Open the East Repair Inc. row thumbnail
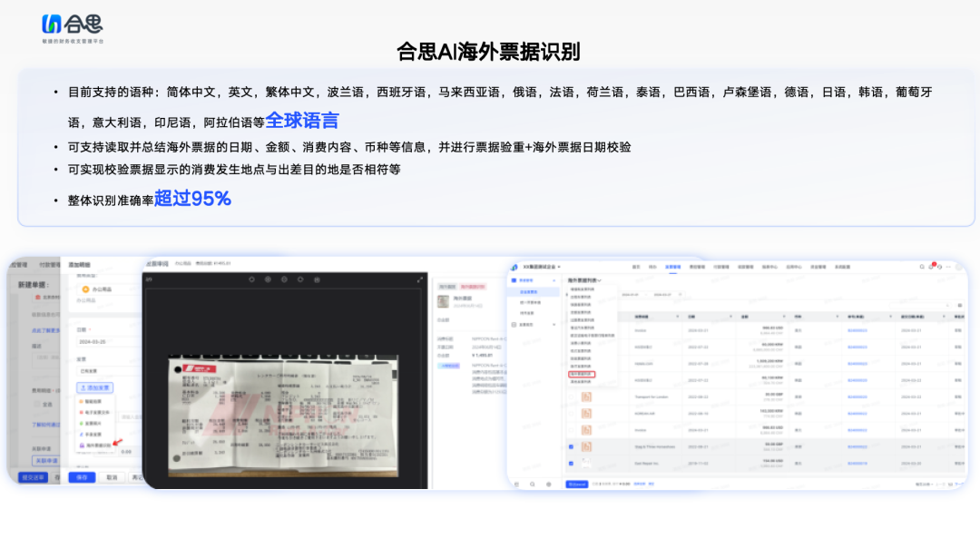The height and width of the screenshot is (548, 980). point(586,463)
